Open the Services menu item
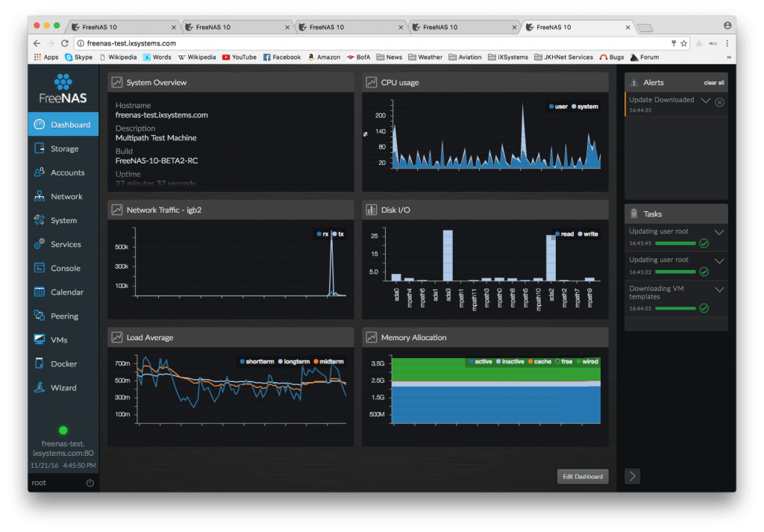 (63, 244)
